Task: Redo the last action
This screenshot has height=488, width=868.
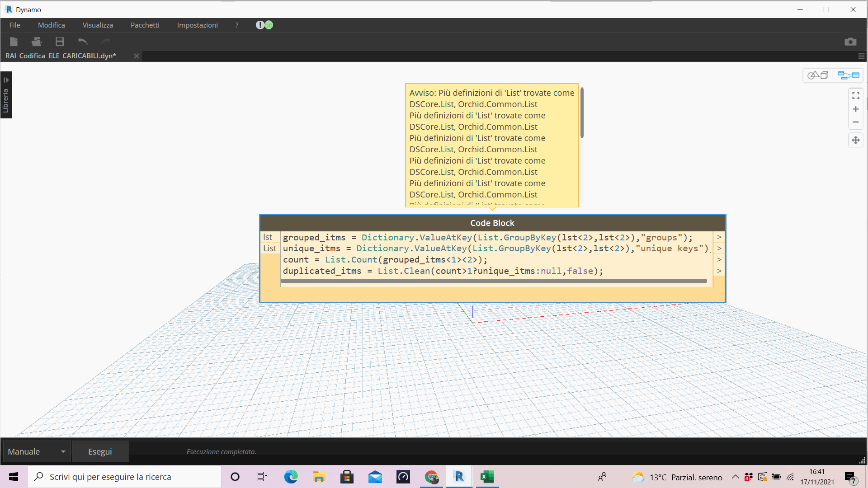Action: (x=106, y=42)
